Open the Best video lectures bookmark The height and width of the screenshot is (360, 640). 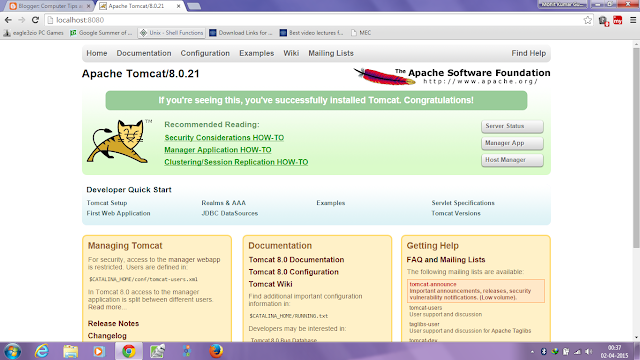pos(312,33)
